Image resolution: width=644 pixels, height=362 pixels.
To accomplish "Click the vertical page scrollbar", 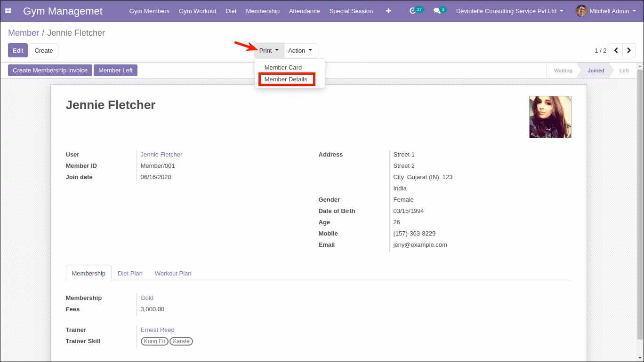I will click(x=640, y=202).
